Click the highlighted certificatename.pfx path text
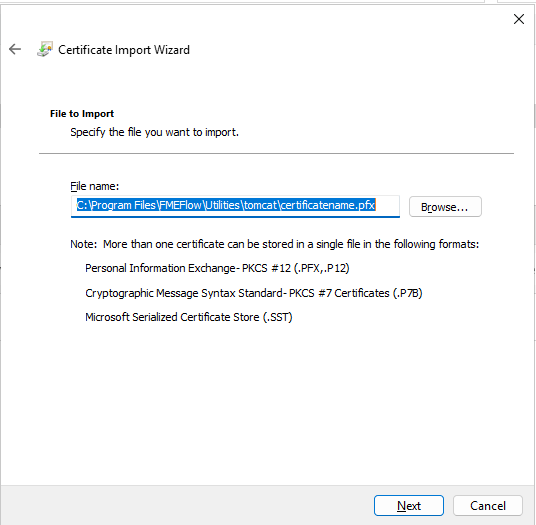The image size is (536, 525). point(226,205)
